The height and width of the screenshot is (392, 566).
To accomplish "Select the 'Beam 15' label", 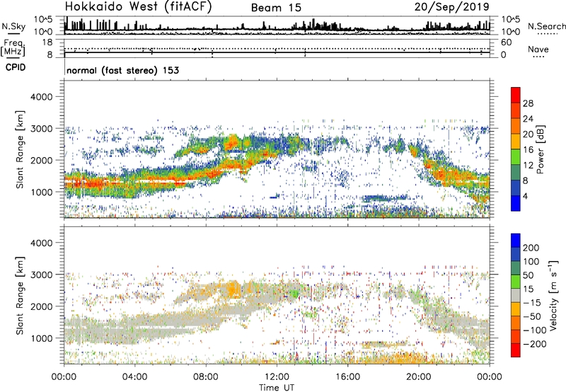I will click(276, 8).
